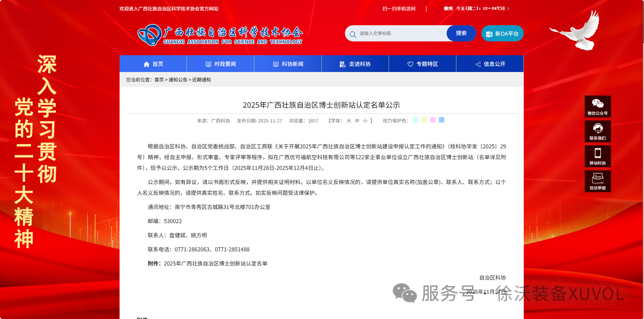Open the 新OA平台 button
Image resolution: width=644 pixels, height=319 pixels.
coord(502,34)
